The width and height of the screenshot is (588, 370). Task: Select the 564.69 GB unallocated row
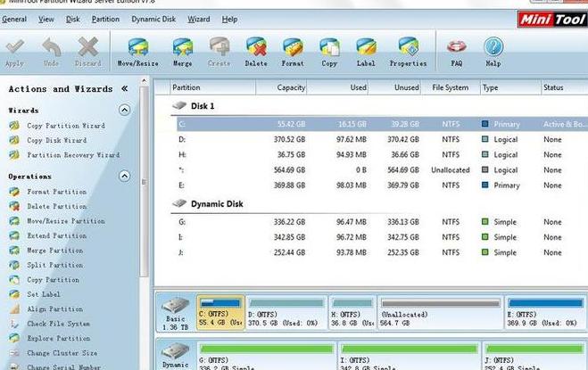382,170
